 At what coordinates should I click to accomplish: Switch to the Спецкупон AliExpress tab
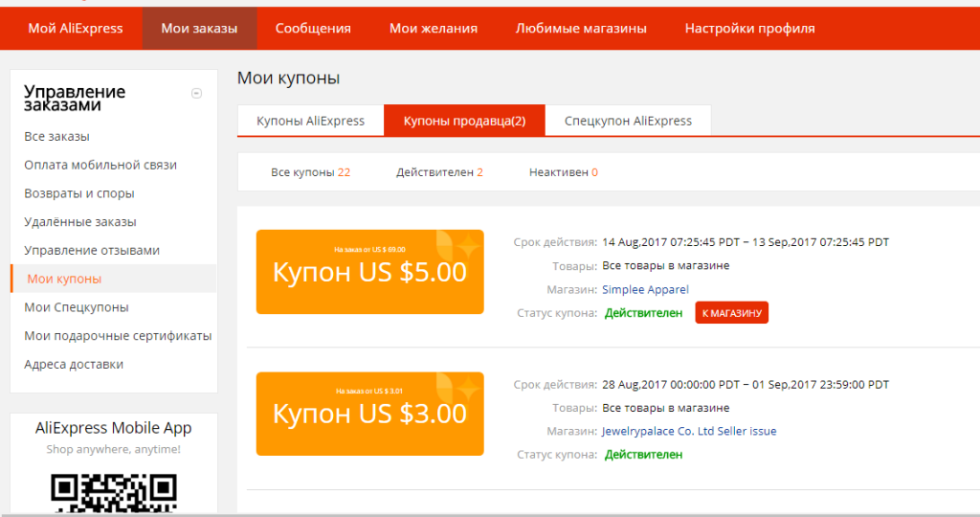628,121
